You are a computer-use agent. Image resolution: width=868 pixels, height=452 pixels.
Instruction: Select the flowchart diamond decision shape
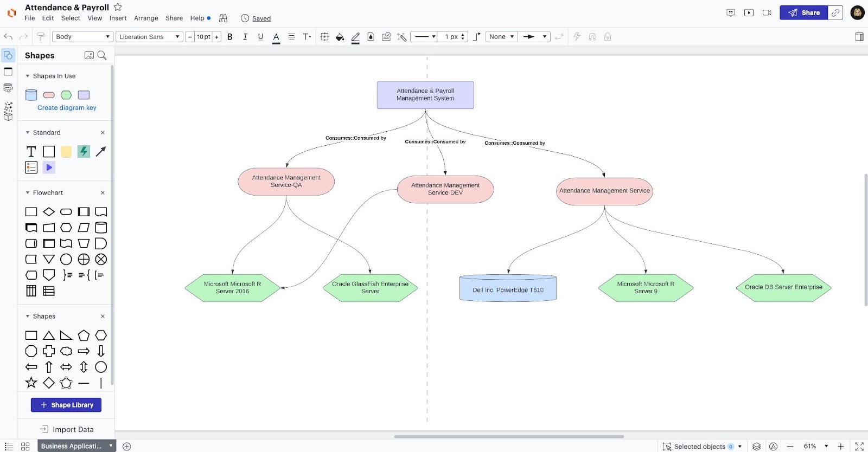49,212
